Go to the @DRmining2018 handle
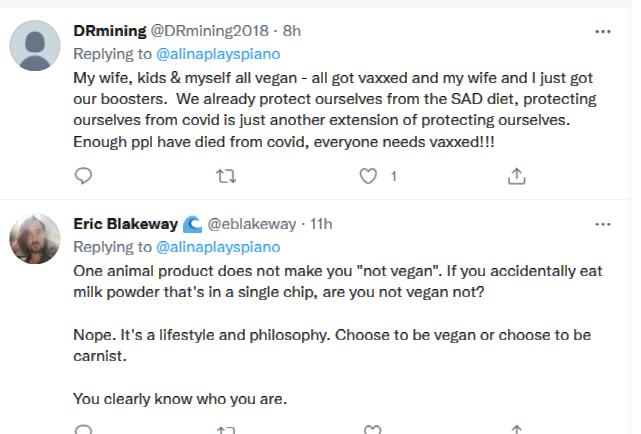 pyautogui.click(x=208, y=31)
